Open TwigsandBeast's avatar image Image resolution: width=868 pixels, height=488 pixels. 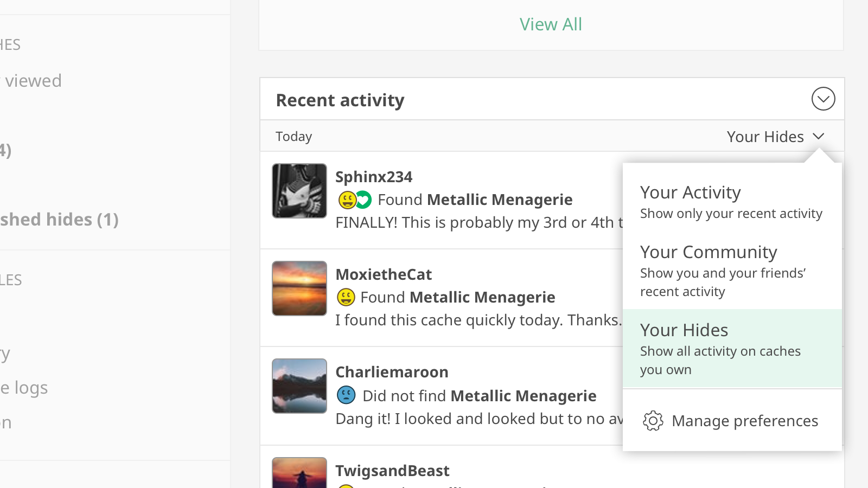tap(299, 473)
